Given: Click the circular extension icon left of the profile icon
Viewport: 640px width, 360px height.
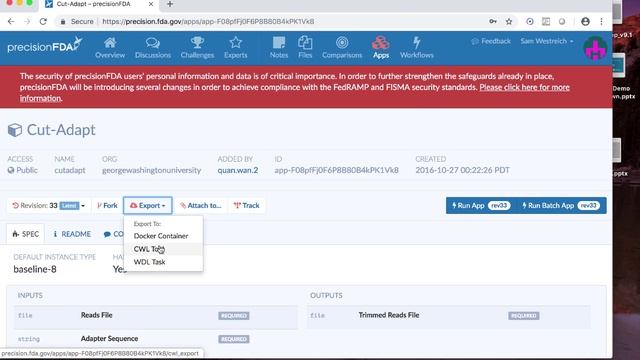Looking at the screenshot, I should 562,22.
